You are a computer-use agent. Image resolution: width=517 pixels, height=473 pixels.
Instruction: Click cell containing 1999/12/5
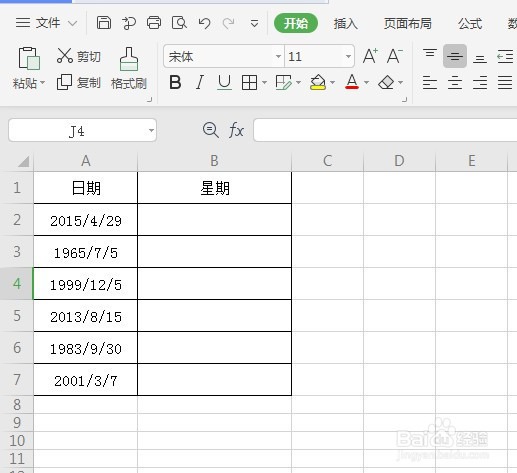point(86,284)
